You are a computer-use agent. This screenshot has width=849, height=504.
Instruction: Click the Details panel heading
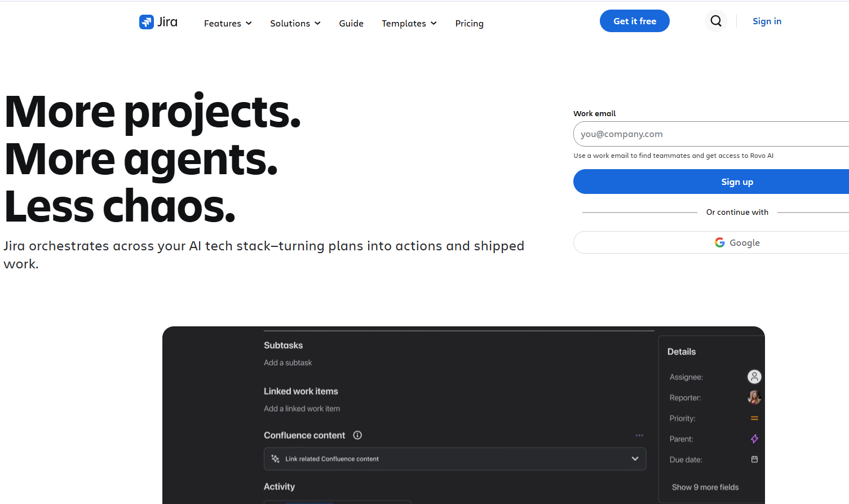682,351
